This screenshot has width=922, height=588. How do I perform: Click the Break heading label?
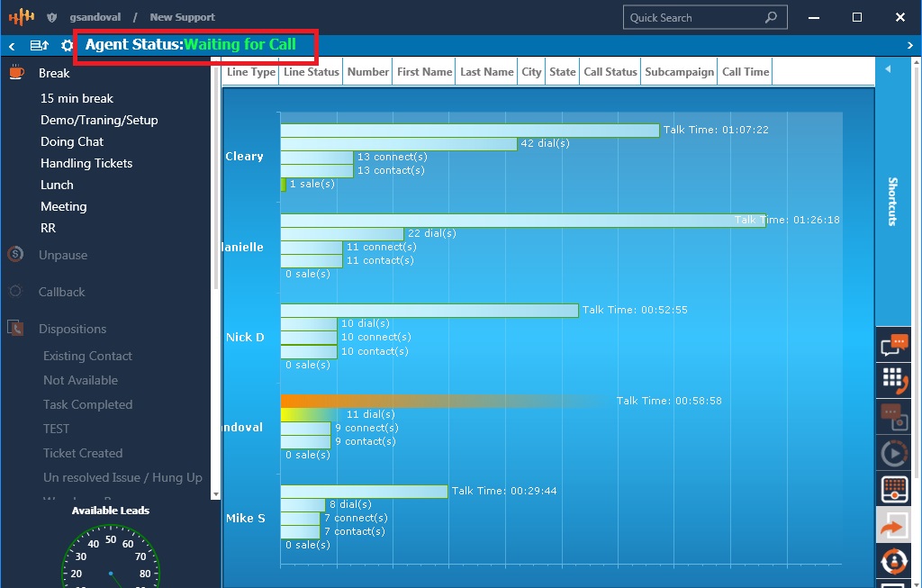[54, 73]
